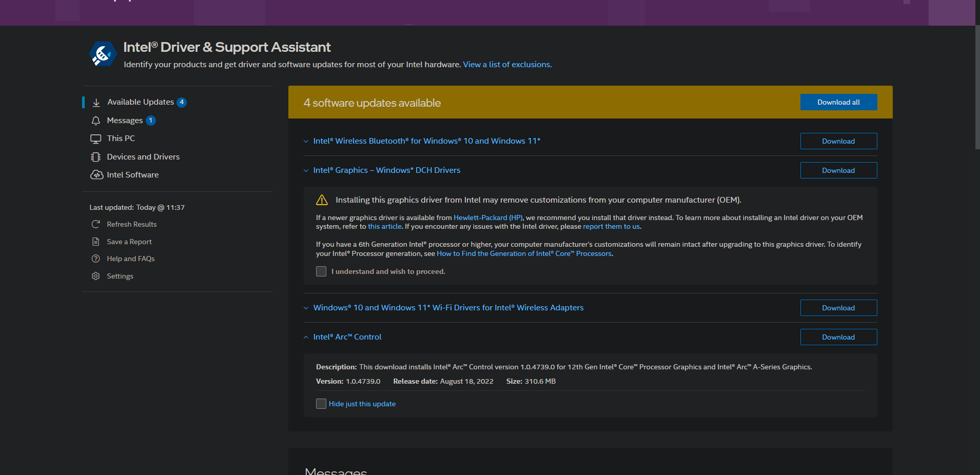Download the Wi-Fi Drivers update

click(838, 308)
